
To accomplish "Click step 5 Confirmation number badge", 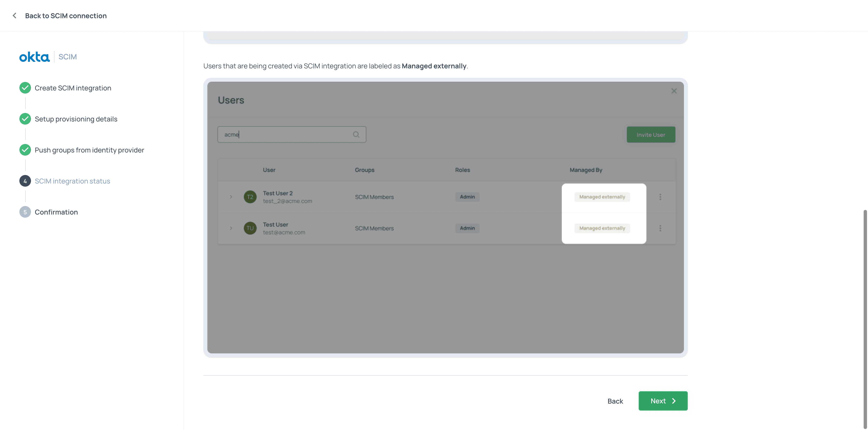I will tap(25, 212).
